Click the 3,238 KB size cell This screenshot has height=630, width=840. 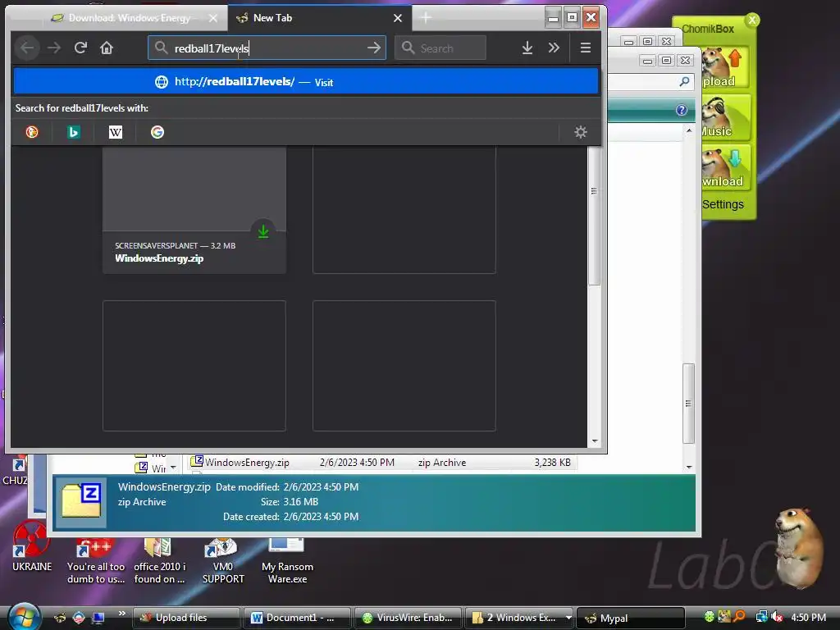point(552,463)
